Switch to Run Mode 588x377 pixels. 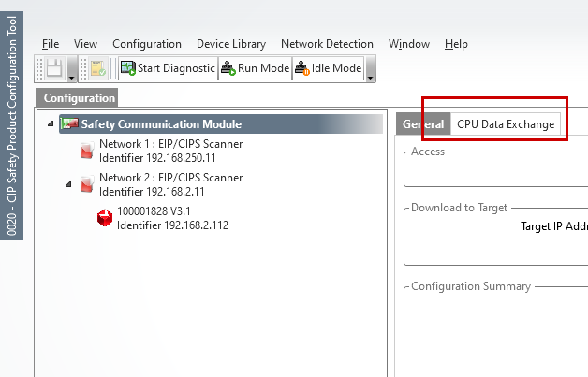[255, 68]
